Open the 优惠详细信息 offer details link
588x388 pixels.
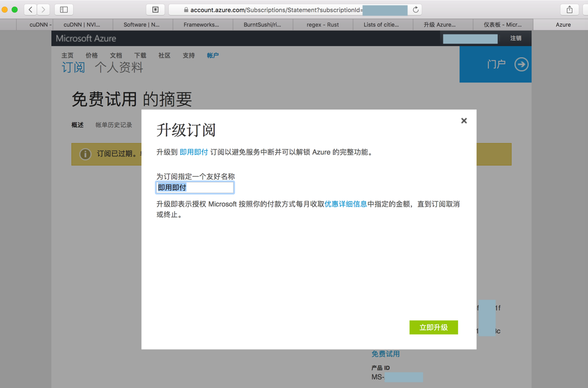point(346,204)
